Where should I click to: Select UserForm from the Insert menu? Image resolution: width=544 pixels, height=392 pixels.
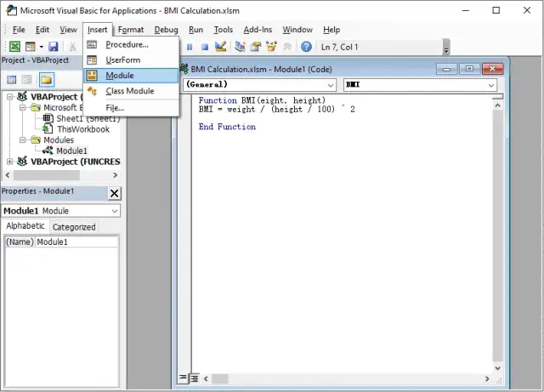(x=122, y=60)
